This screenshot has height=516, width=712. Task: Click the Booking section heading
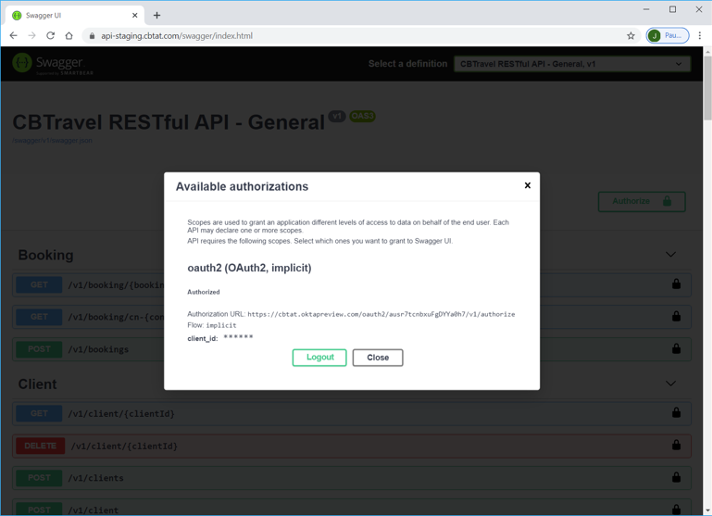tap(45, 255)
